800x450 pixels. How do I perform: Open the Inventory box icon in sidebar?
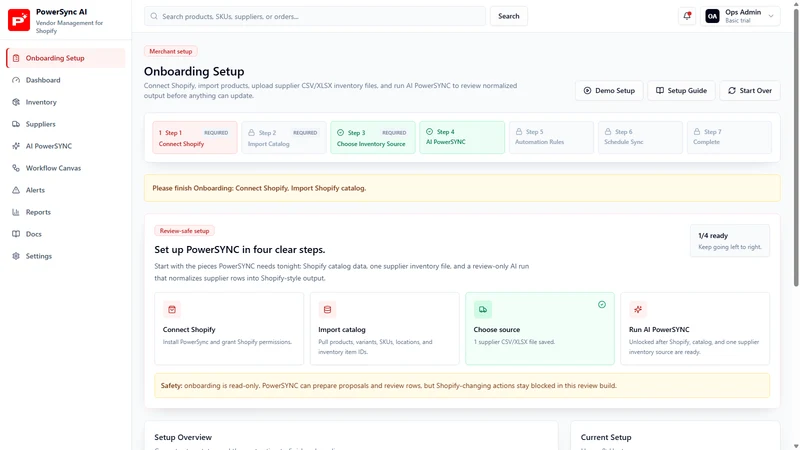click(16, 102)
